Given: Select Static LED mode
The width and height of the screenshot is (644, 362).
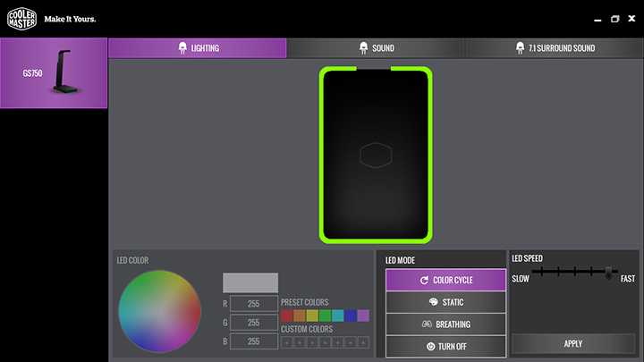Looking at the screenshot, I should tap(445, 302).
